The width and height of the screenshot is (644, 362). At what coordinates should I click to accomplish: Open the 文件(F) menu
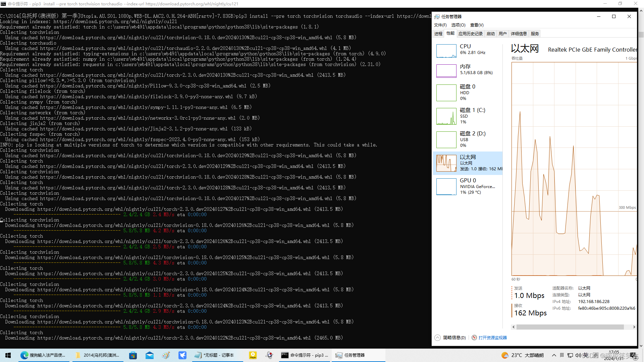pos(440,25)
